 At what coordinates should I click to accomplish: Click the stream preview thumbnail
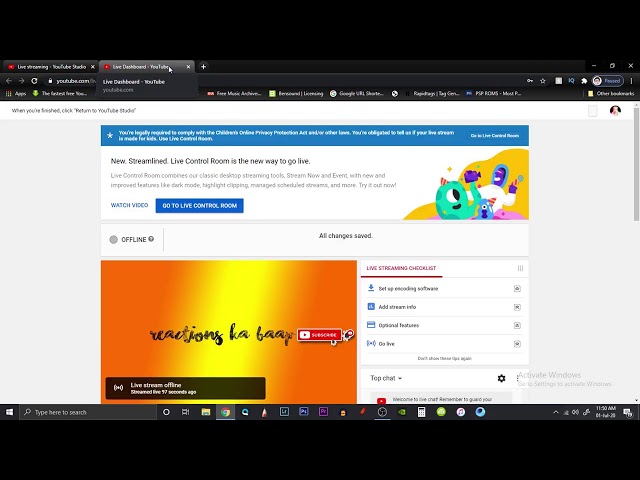coord(229,332)
